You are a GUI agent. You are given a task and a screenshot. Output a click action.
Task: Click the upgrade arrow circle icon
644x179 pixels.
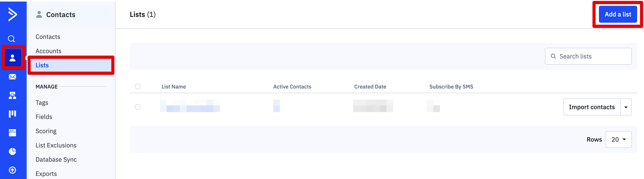click(x=12, y=170)
